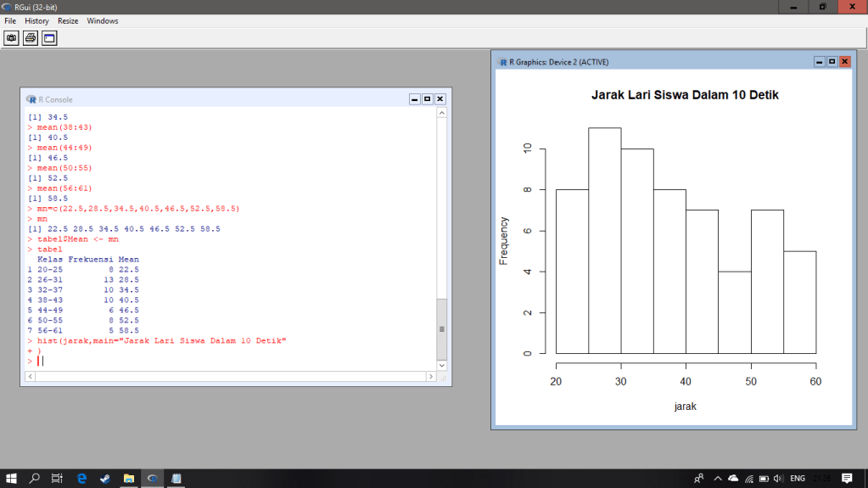Minimize the R Graphics Device 2 window
Viewport: 868px width, 488px height.
click(x=819, y=62)
